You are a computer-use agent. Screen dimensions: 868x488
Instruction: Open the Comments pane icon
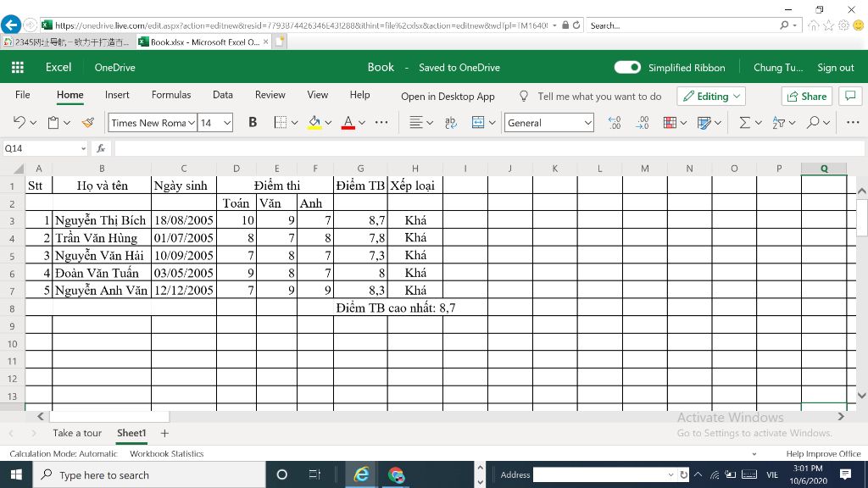(850, 96)
